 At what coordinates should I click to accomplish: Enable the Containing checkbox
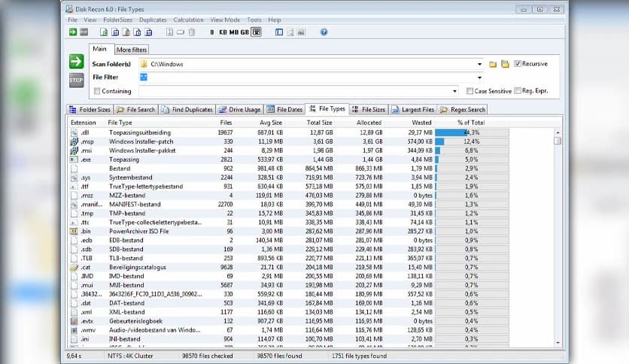(97, 91)
